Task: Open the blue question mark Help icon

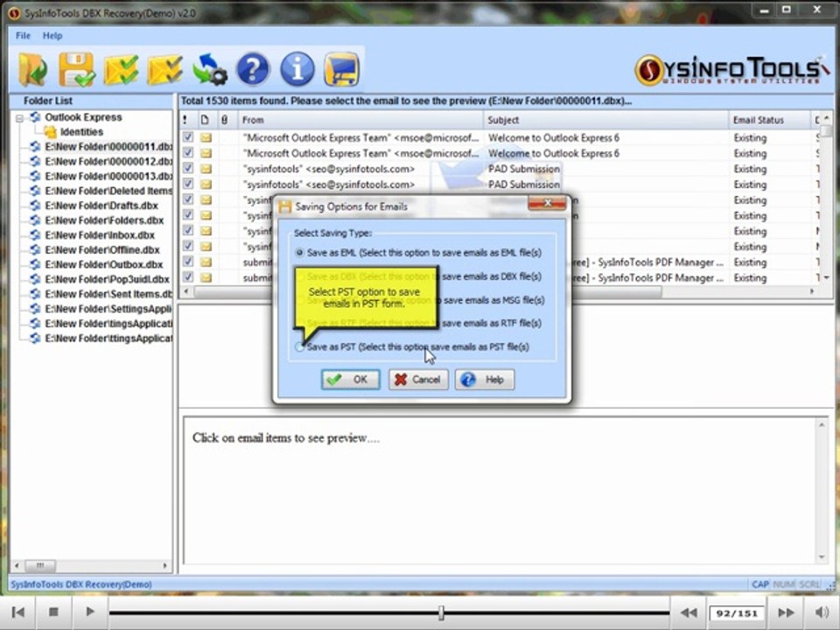Action: coord(253,69)
